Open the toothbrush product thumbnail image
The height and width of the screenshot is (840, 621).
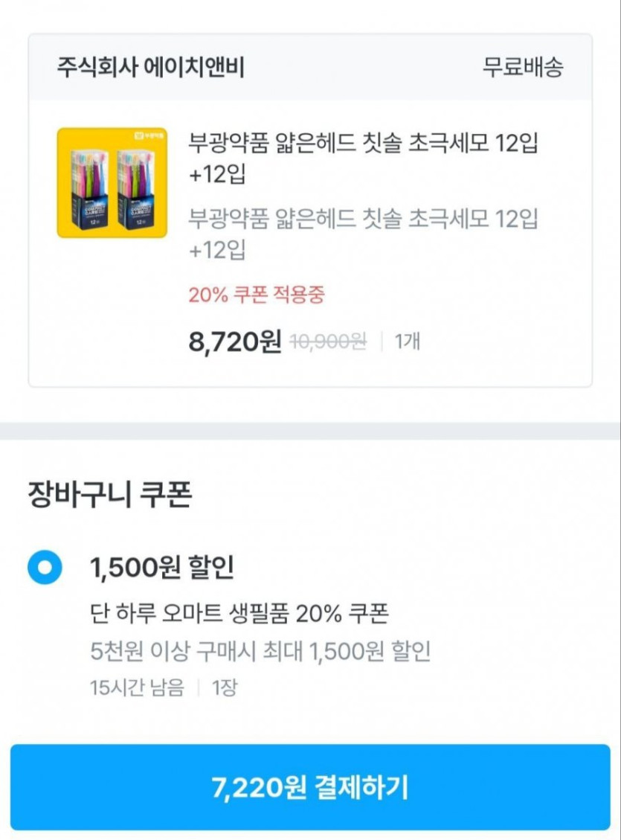112,183
